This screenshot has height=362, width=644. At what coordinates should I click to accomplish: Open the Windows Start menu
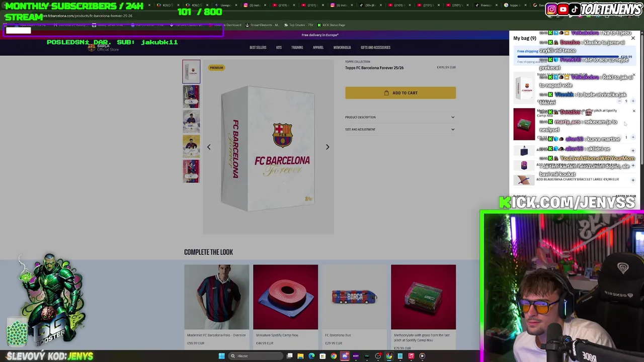(221, 356)
